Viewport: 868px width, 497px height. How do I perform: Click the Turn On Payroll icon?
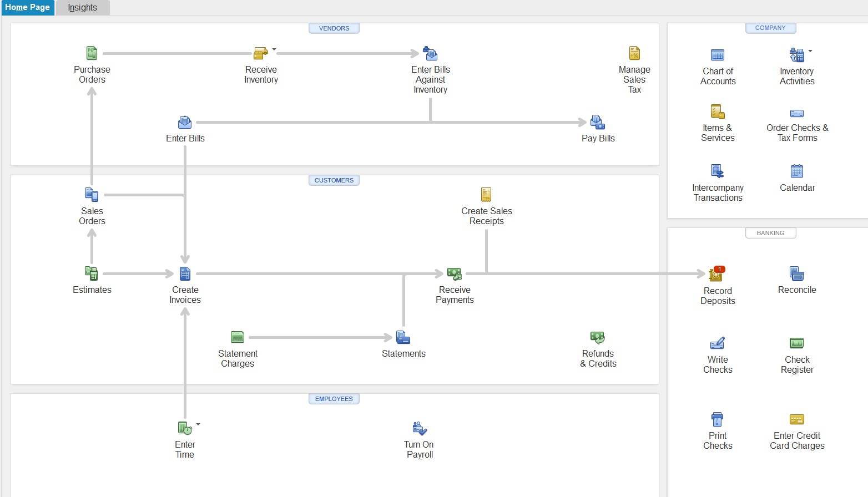(x=420, y=428)
